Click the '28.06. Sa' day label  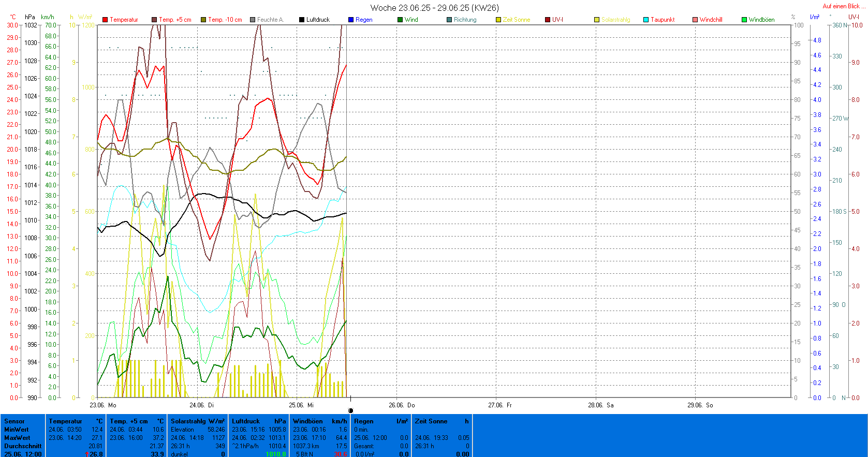600,405
